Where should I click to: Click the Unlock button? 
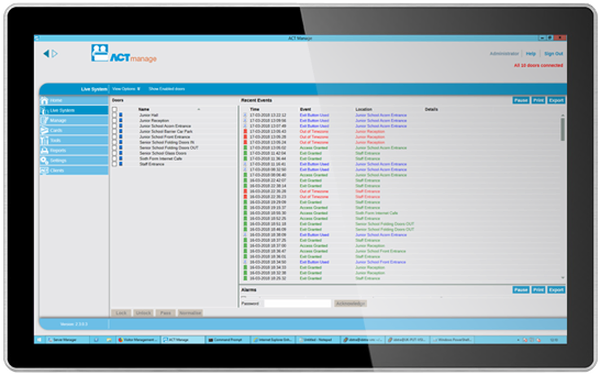(143, 313)
